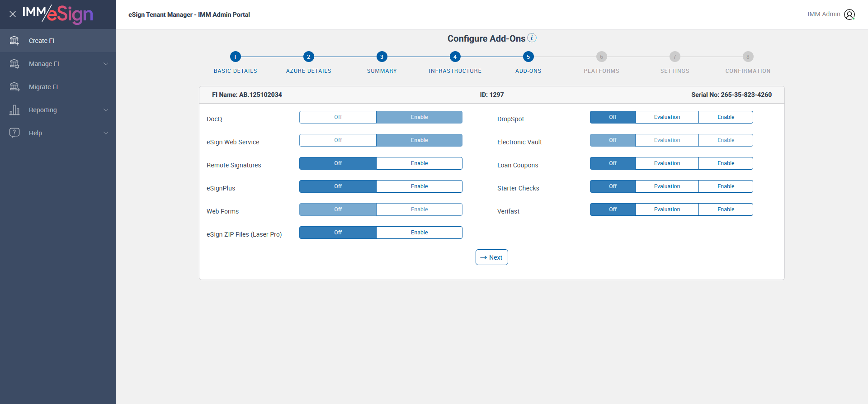This screenshot has height=404, width=868.
Task: Enable the Verifast add-on
Action: click(x=726, y=209)
